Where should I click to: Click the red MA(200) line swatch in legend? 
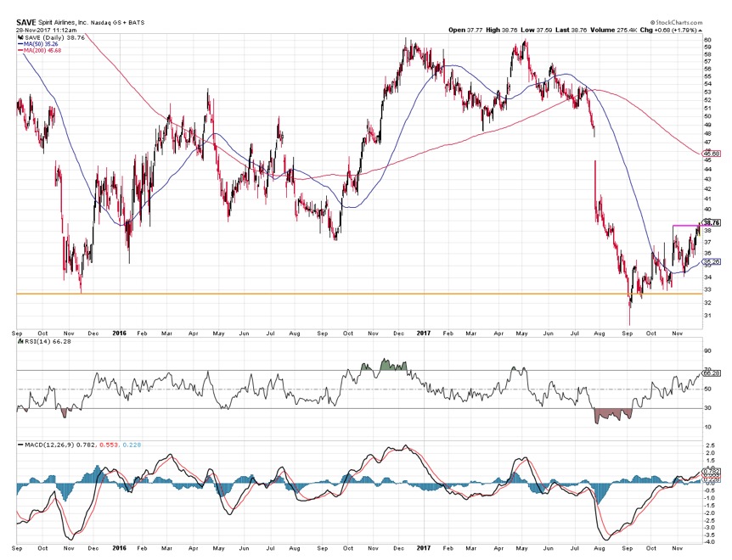click(20, 50)
